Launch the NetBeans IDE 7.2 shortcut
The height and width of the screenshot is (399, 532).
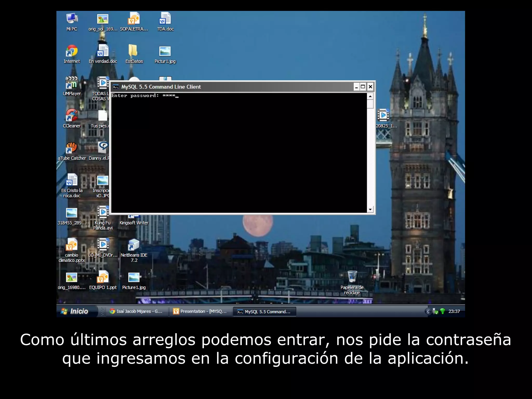134,250
